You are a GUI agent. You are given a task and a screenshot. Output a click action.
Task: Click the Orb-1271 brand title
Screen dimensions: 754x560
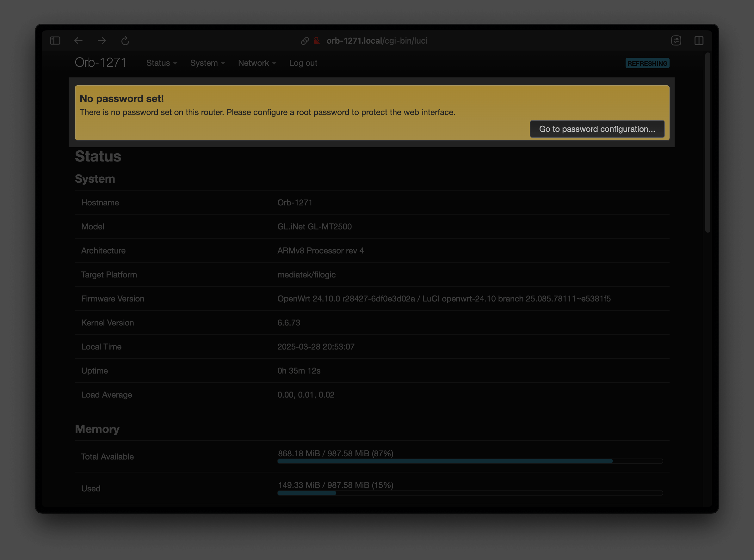100,63
